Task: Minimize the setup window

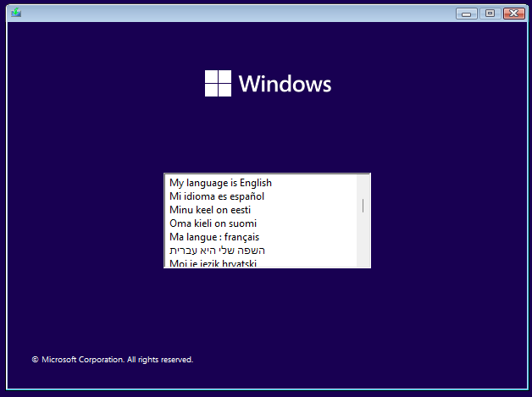Action: pos(467,14)
